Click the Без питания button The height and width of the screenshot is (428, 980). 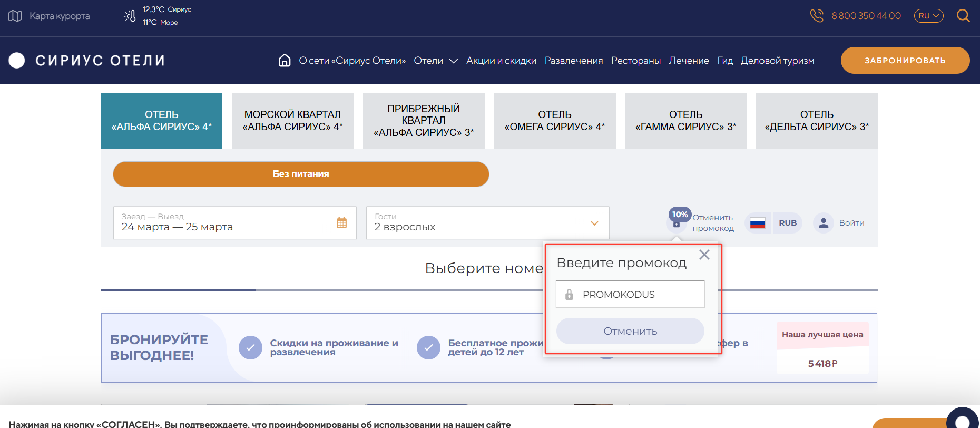point(301,174)
